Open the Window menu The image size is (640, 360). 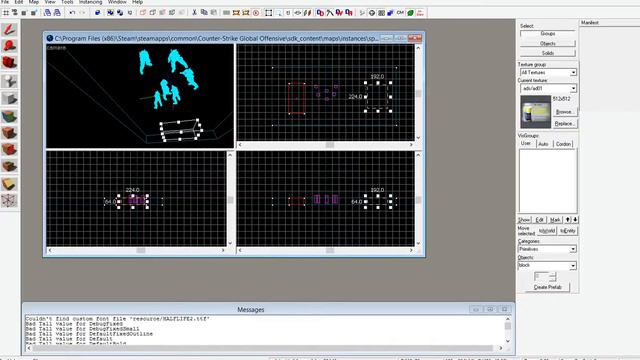pos(117,2)
